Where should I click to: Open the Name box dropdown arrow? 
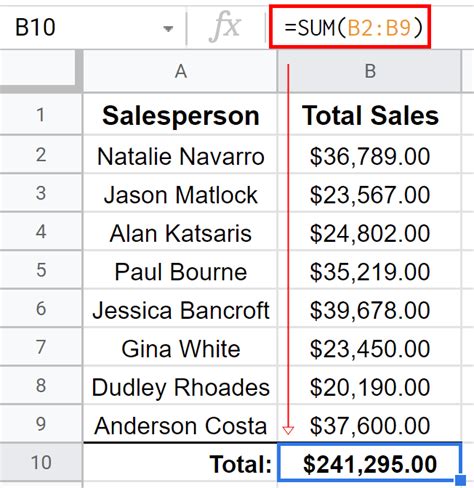click(x=168, y=29)
